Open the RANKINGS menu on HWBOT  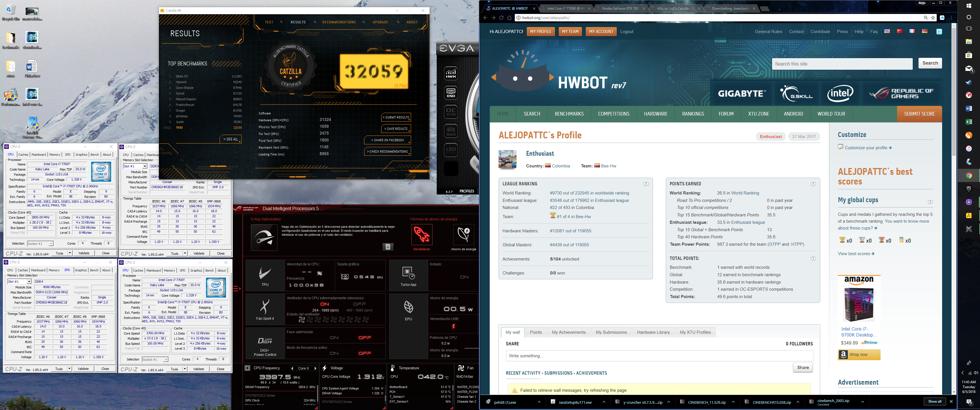[693, 114]
